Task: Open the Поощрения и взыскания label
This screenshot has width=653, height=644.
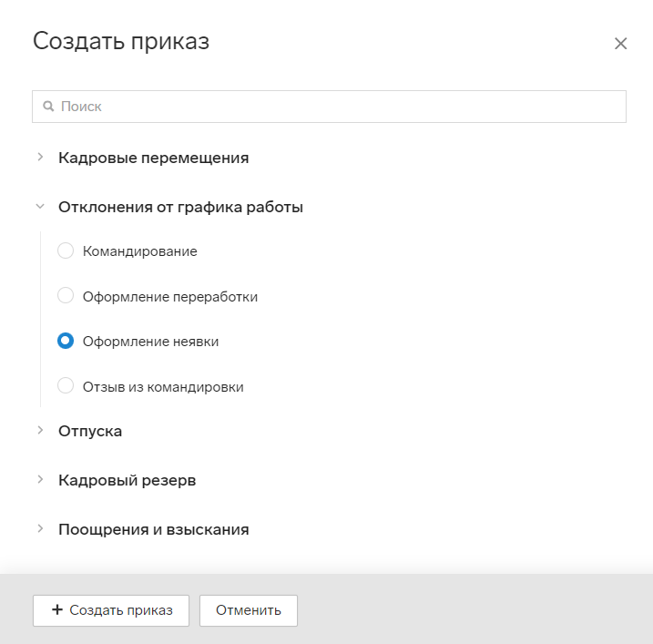Action: pyautogui.click(x=153, y=529)
